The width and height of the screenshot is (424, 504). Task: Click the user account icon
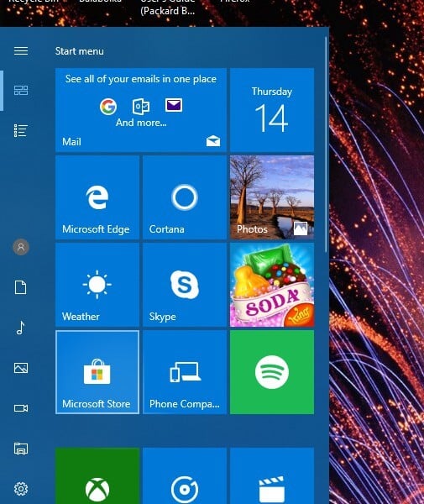click(x=21, y=247)
